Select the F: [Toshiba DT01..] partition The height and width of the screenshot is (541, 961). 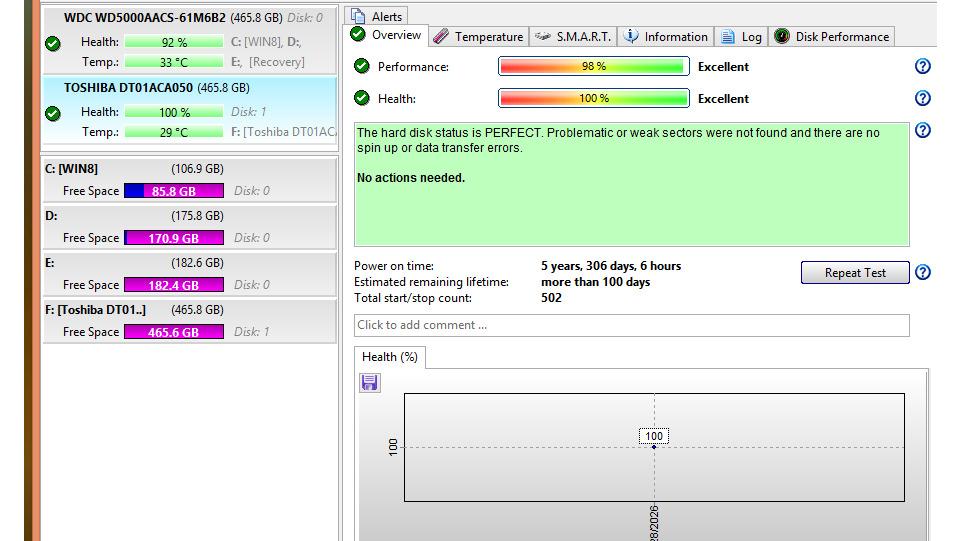pyautogui.click(x=190, y=321)
